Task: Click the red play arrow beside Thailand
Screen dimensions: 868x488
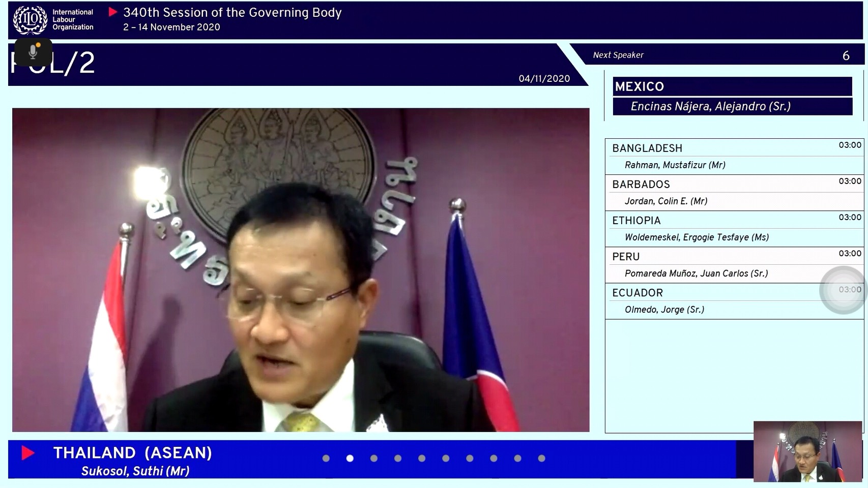Action: tap(28, 453)
